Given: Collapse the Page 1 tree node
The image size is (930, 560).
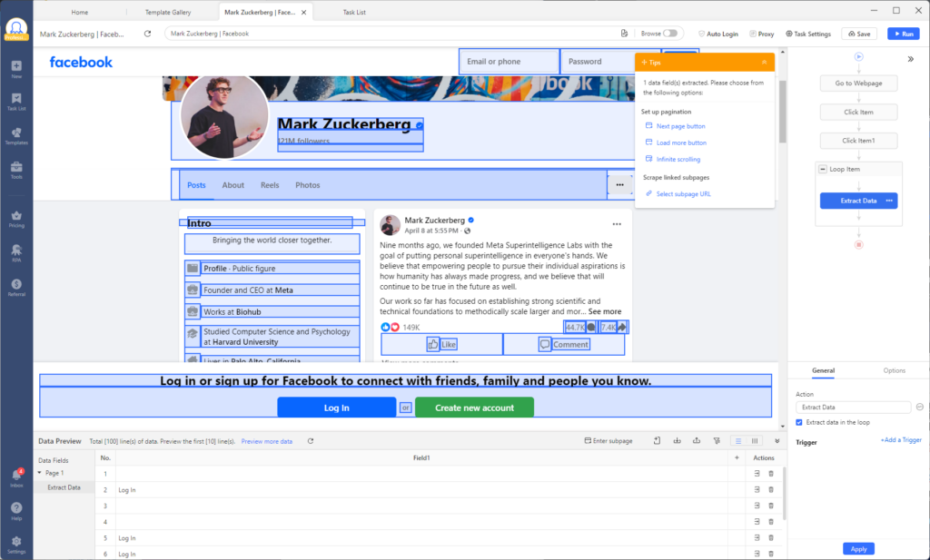Looking at the screenshot, I should point(40,473).
